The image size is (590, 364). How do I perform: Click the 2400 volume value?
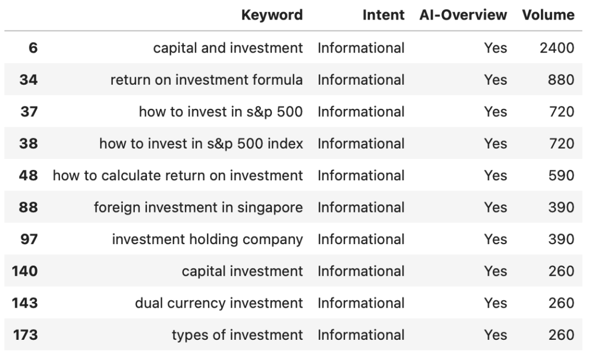click(557, 48)
